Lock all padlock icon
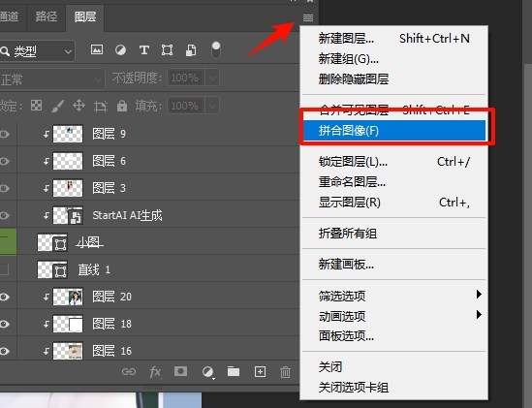The height and width of the screenshot is (408, 532). [122, 106]
